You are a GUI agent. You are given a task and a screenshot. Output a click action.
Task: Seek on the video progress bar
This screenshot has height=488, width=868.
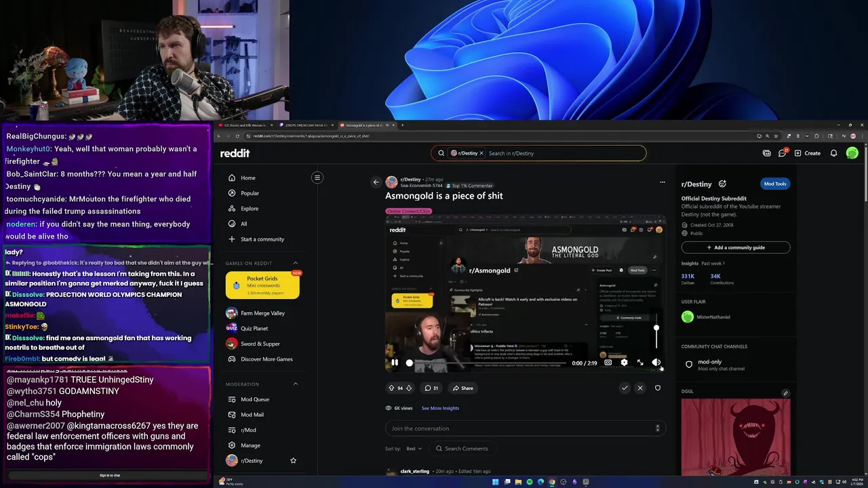click(488, 363)
